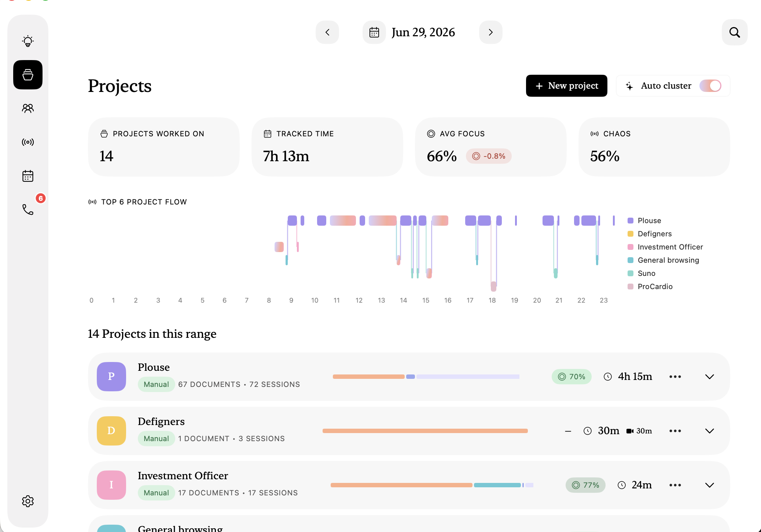Click '14 Projects in this range' heading
This screenshot has height=532, width=761.
(x=152, y=334)
